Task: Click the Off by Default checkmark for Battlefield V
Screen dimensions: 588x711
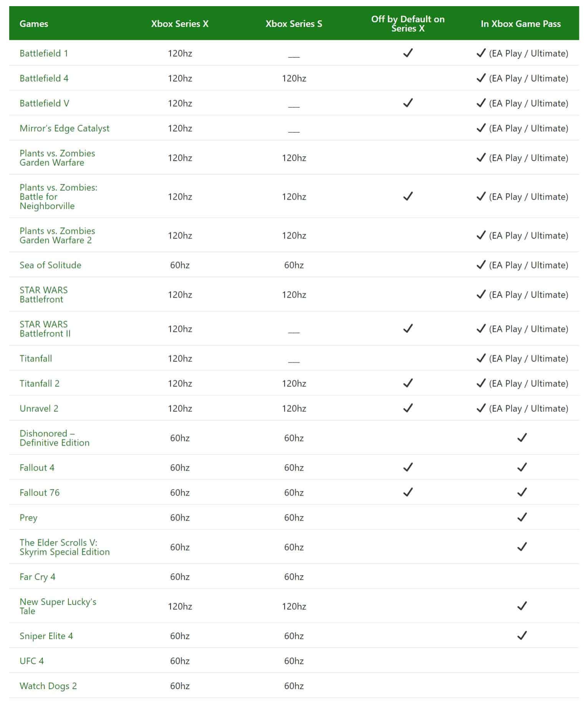Action: pyautogui.click(x=408, y=103)
